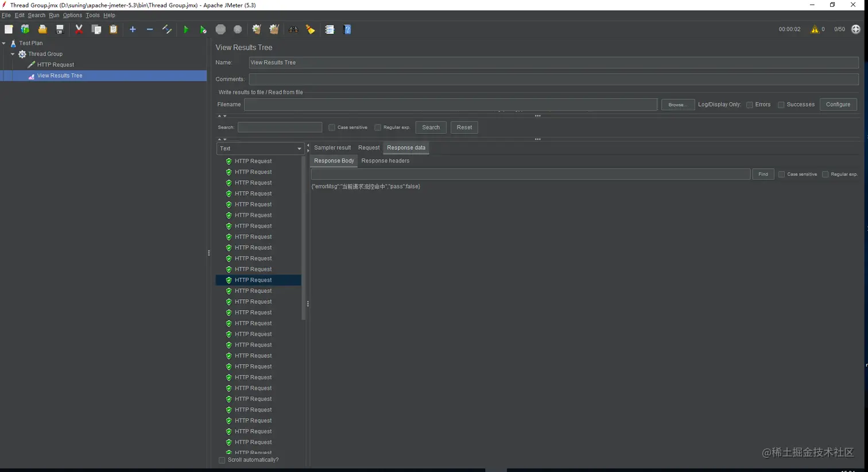
Task: Open the Run menu
Action: coord(54,16)
